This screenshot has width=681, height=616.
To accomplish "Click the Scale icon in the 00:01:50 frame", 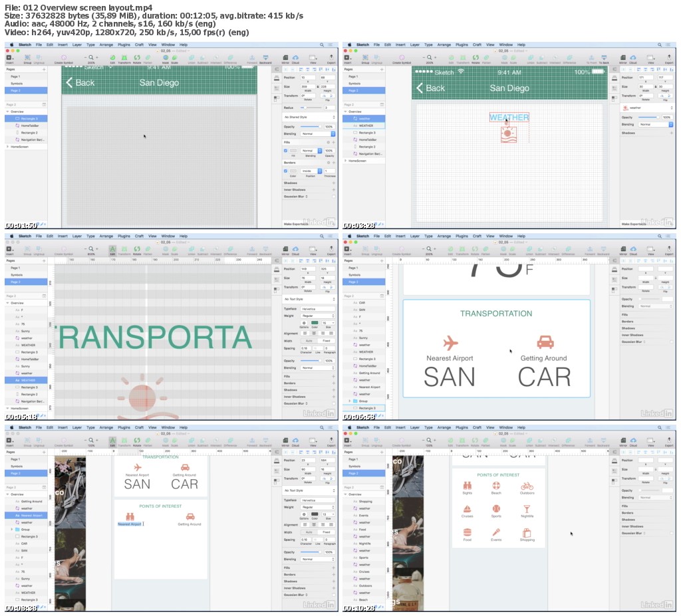I will [175, 58].
